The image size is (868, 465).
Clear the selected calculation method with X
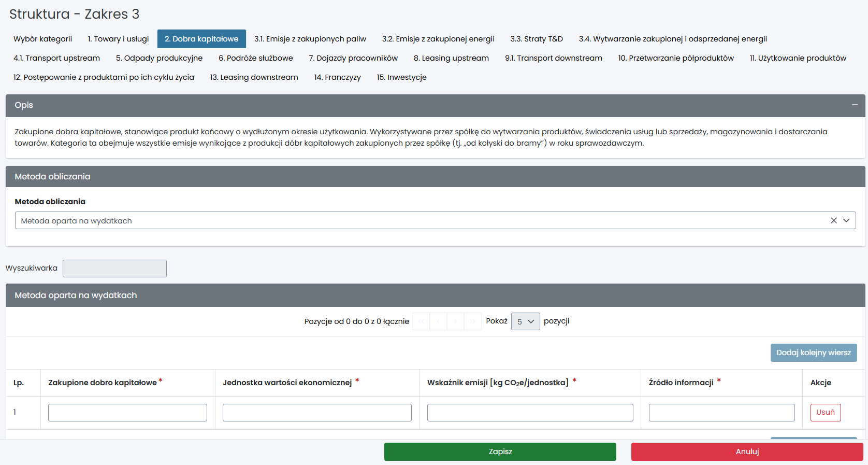834,220
